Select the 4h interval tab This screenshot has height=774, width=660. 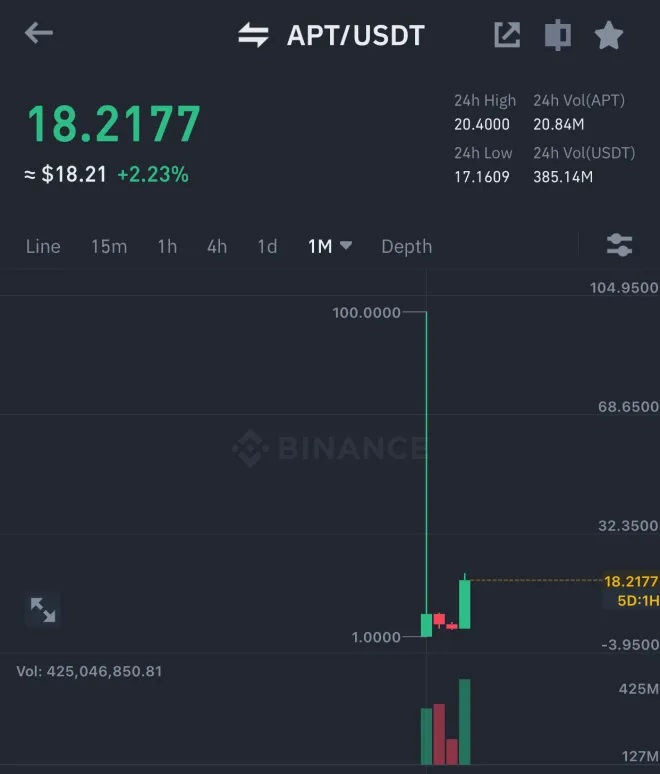[217, 246]
